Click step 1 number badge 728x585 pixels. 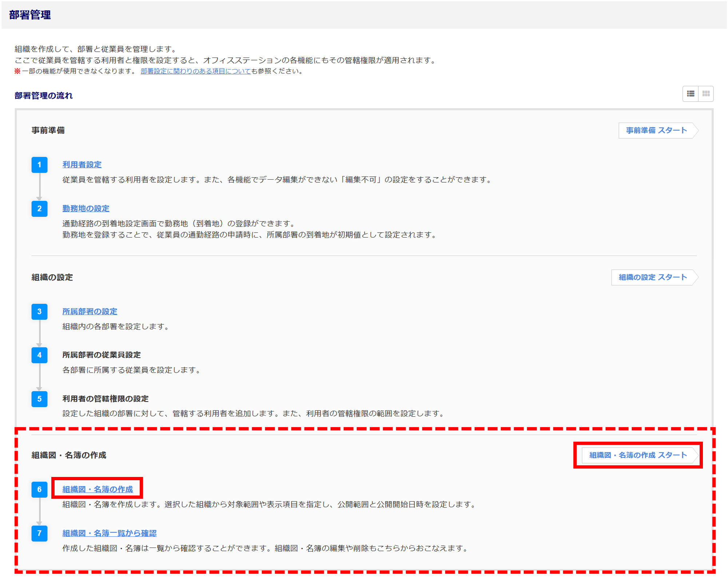(39, 165)
